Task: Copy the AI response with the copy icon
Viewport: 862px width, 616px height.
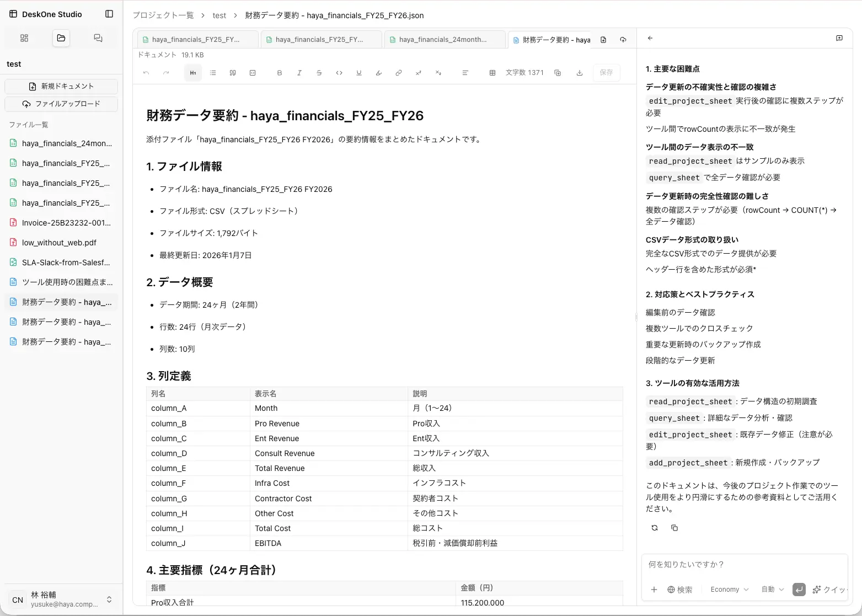Action: [x=674, y=528]
